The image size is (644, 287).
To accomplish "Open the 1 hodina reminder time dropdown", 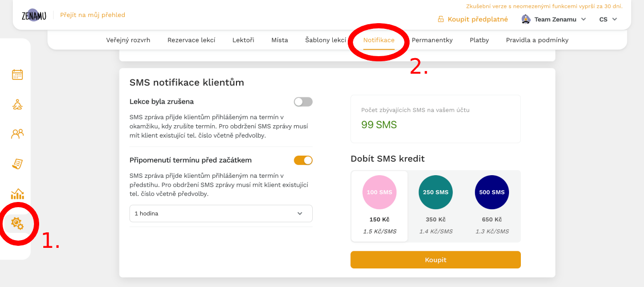I will tap(221, 213).
